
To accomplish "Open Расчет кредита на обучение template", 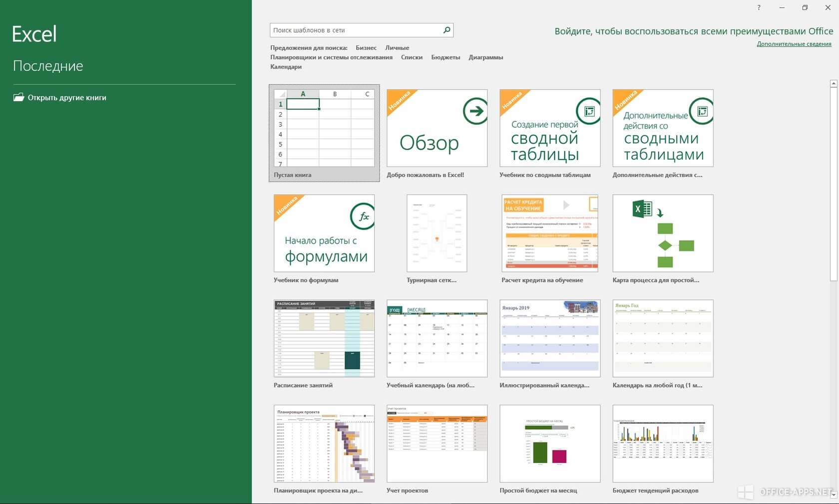I will point(550,234).
